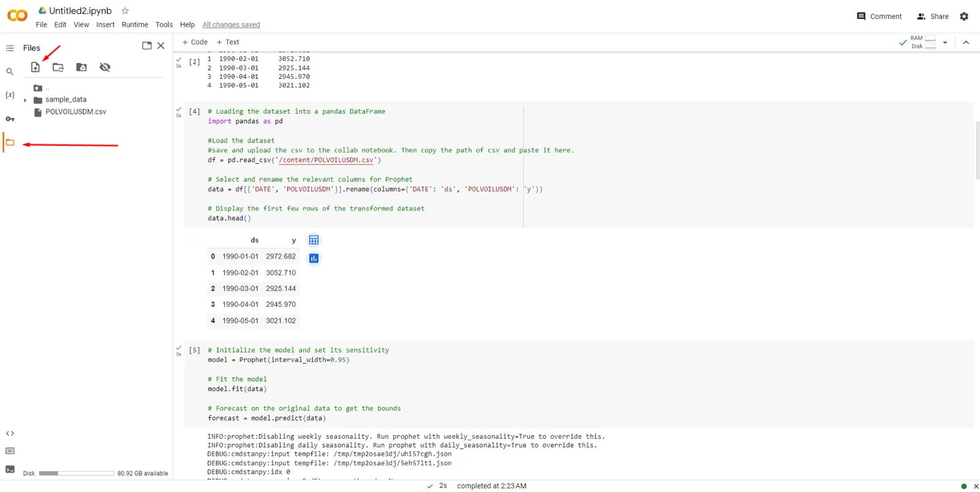The image size is (980, 492).
Task: Suggest charts for the dataframe
Action: click(314, 258)
